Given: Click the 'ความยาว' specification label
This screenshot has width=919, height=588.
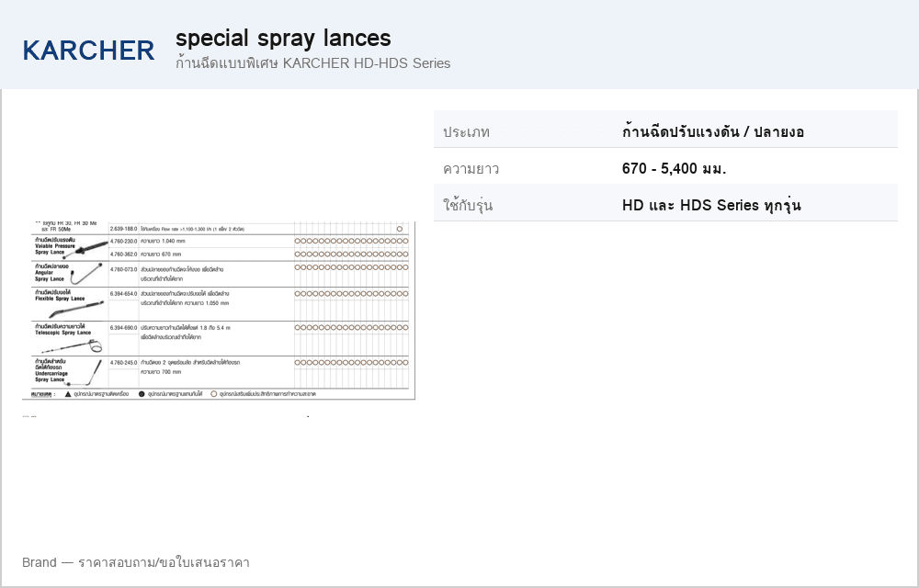Looking at the screenshot, I should [x=471, y=169].
